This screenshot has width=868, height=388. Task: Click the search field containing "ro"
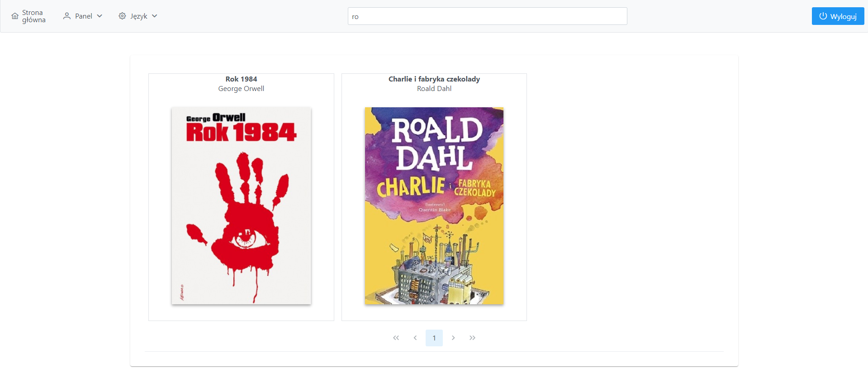point(487,16)
